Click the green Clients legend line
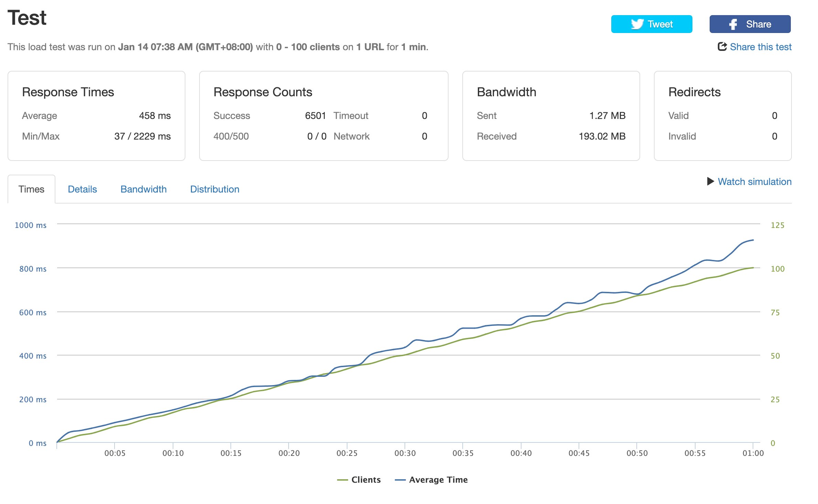The width and height of the screenshot is (818, 504). pos(343,480)
